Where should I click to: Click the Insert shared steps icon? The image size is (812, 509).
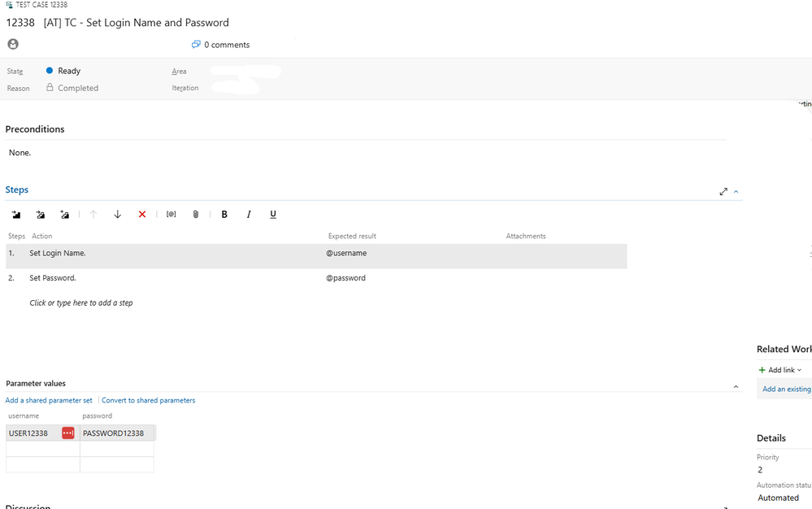click(41, 215)
